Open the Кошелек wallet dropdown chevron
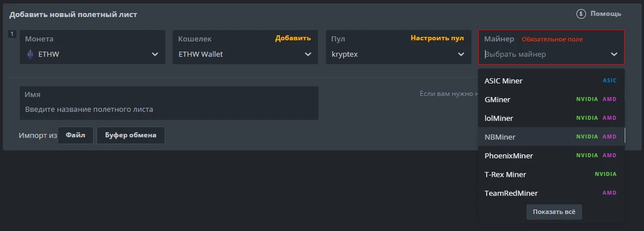Image resolution: width=644 pixels, height=231 pixels. click(308, 54)
